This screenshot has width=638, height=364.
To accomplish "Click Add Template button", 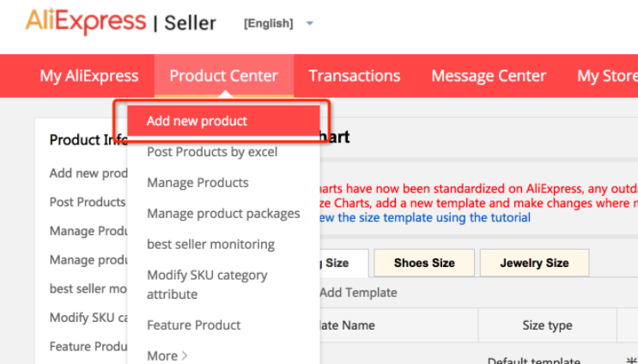I will (357, 293).
